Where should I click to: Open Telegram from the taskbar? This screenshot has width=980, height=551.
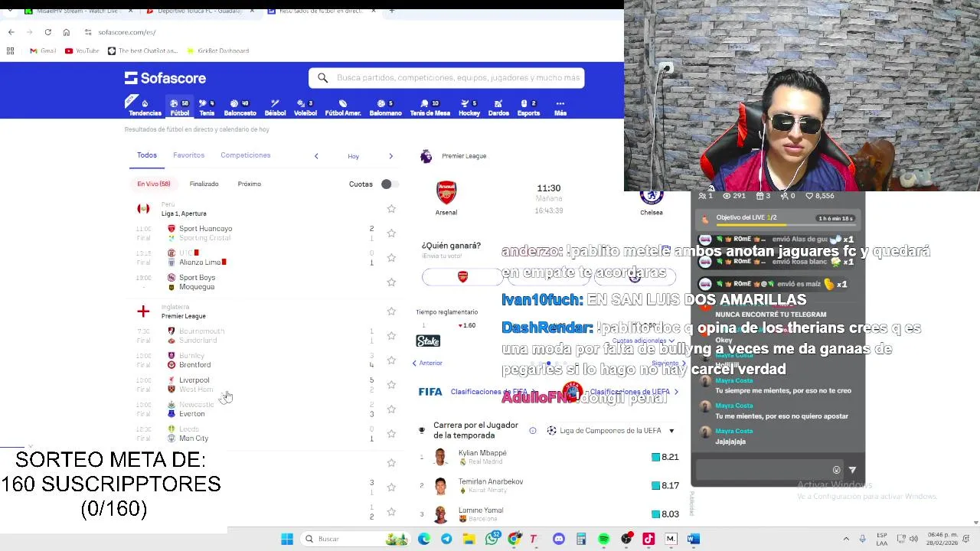tap(446, 539)
